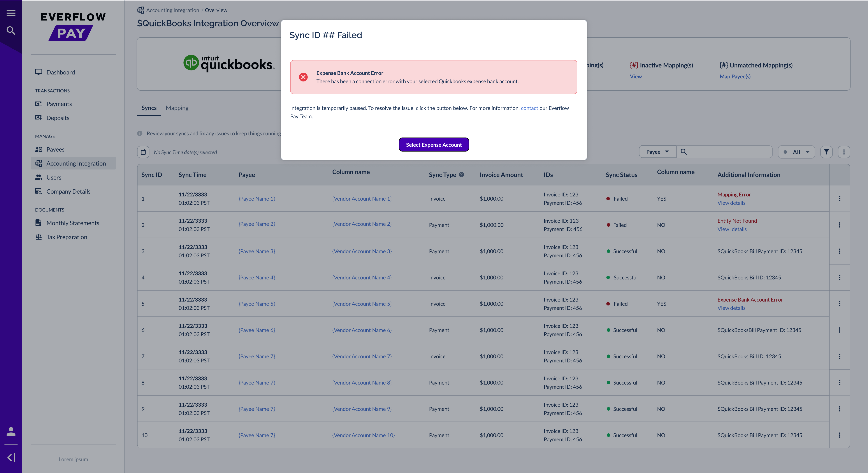Screen dimensions: 868x473
Task: Click the Sync Status column header
Action: pyautogui.click(x=621, y=175)
